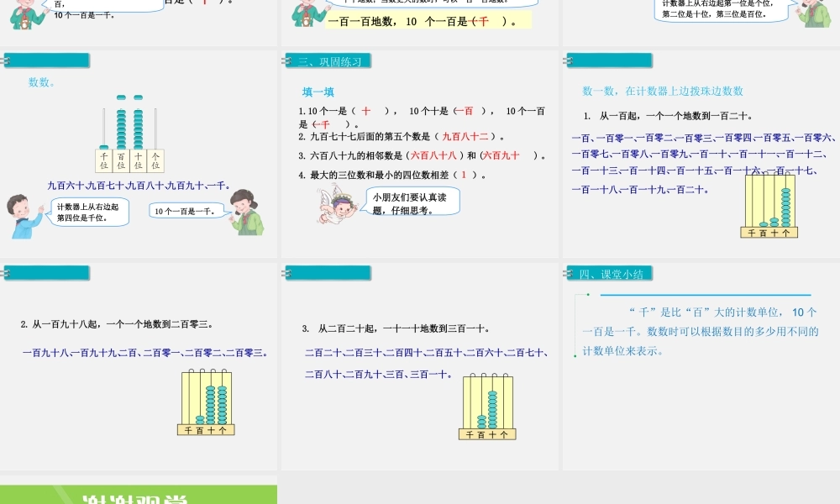Expand the teal title bar above 数数 slide

[46, 60]
